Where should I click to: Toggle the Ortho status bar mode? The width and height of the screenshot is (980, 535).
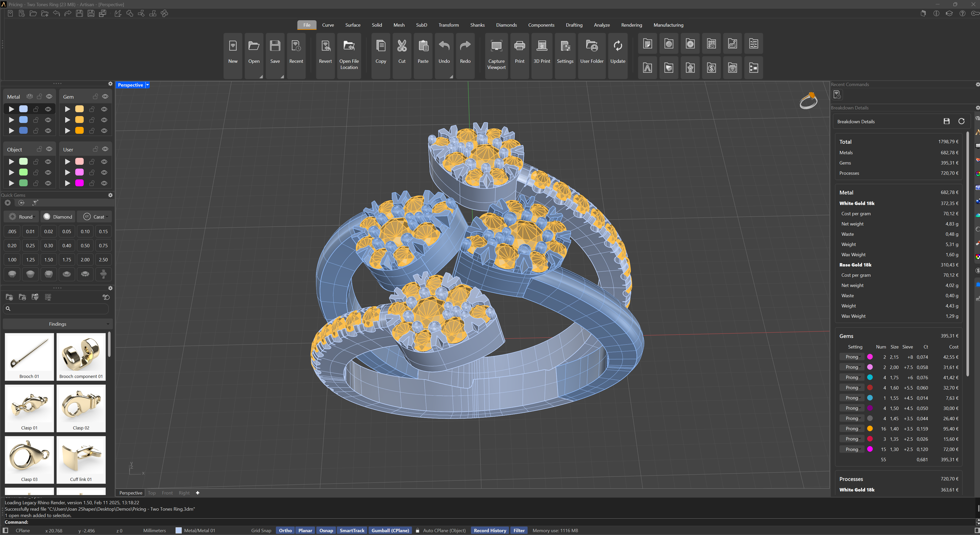pyautogui.click(x=285, y=530)
